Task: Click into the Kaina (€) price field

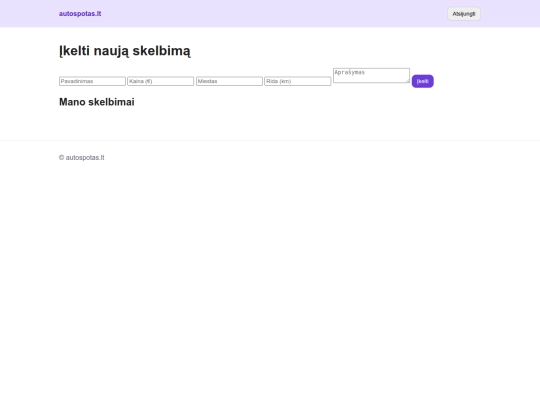Action: pos(160,81)
